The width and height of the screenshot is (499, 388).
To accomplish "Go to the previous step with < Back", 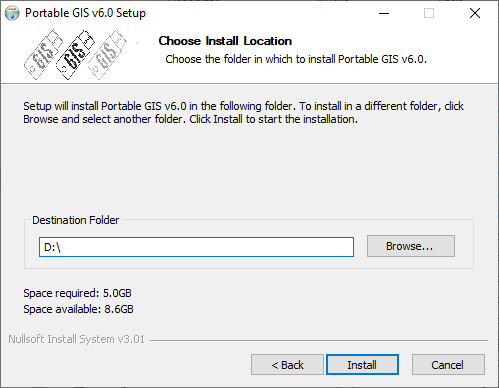I will pyautogui.click(x=287, y=365).
